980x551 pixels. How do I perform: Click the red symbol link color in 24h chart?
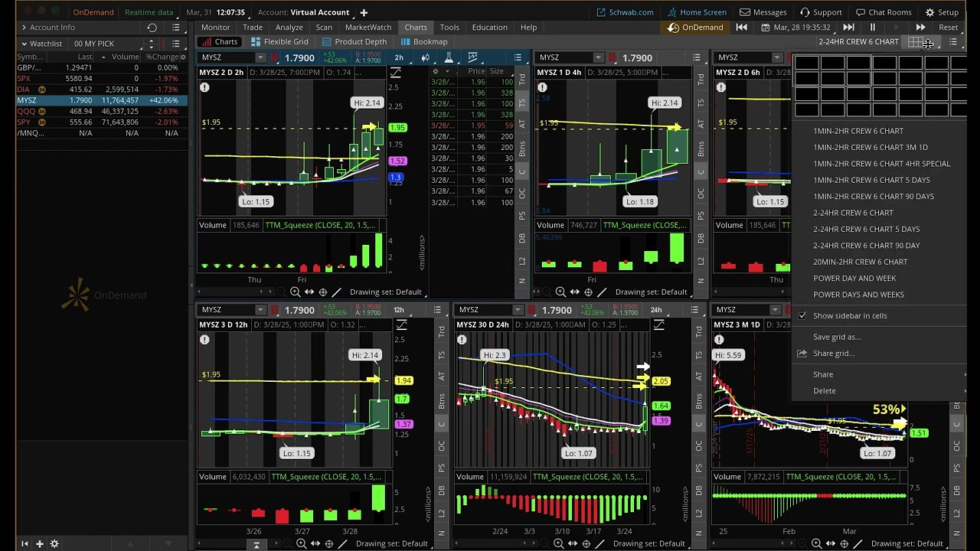532,310
